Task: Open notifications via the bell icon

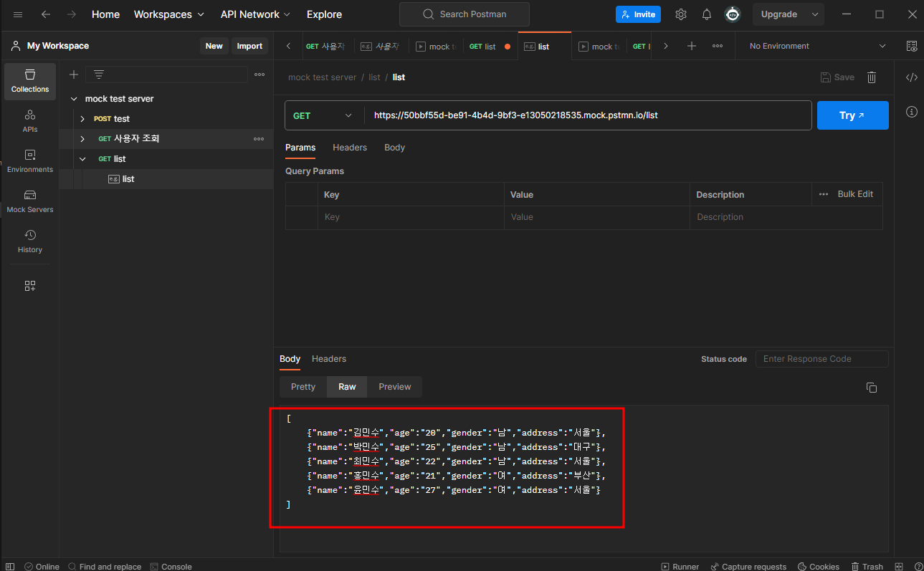Action: point(706,14)
